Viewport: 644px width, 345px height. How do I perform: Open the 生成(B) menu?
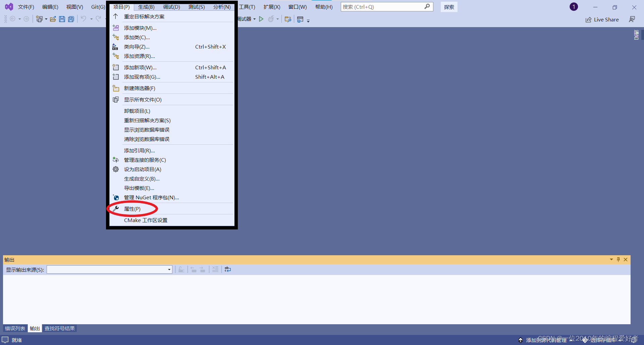click(x=146, y=7)
